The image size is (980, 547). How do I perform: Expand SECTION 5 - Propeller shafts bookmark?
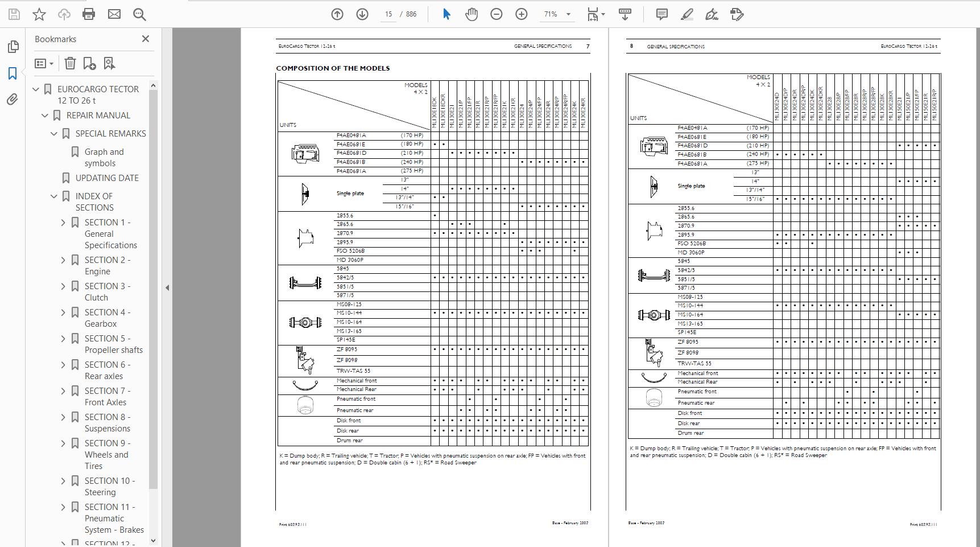click(x=63, y=339)
